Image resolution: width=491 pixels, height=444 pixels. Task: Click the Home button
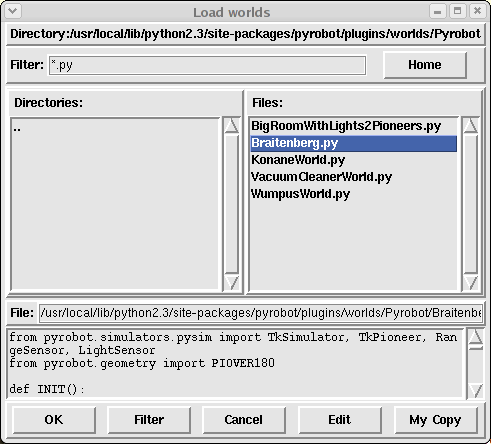click(x=425, y=65)
